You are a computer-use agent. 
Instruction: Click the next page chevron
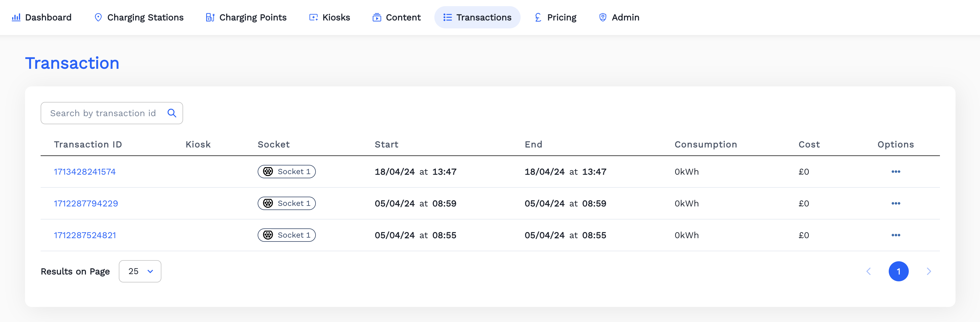(x=929, y=271)
